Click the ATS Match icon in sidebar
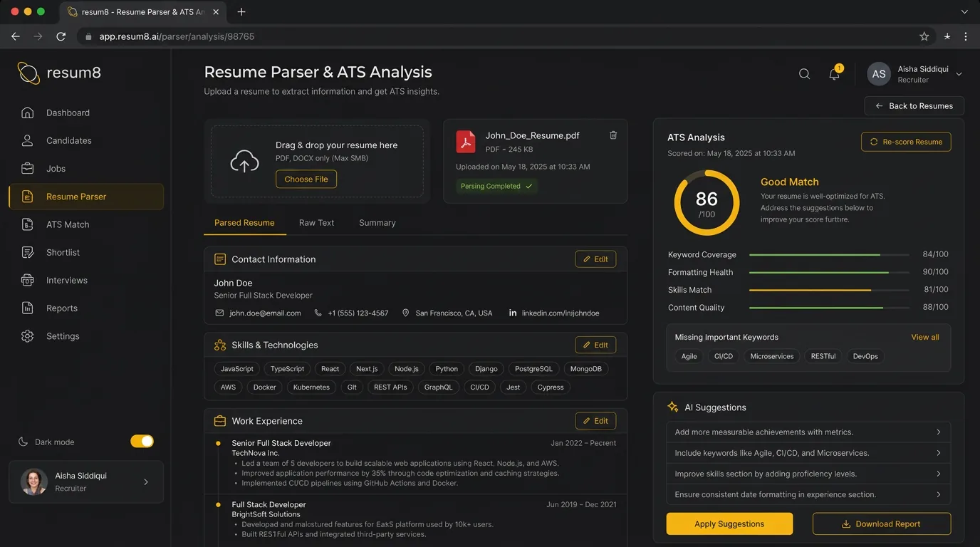The width and height of the screenshot is (980, 547). (28, 224)
